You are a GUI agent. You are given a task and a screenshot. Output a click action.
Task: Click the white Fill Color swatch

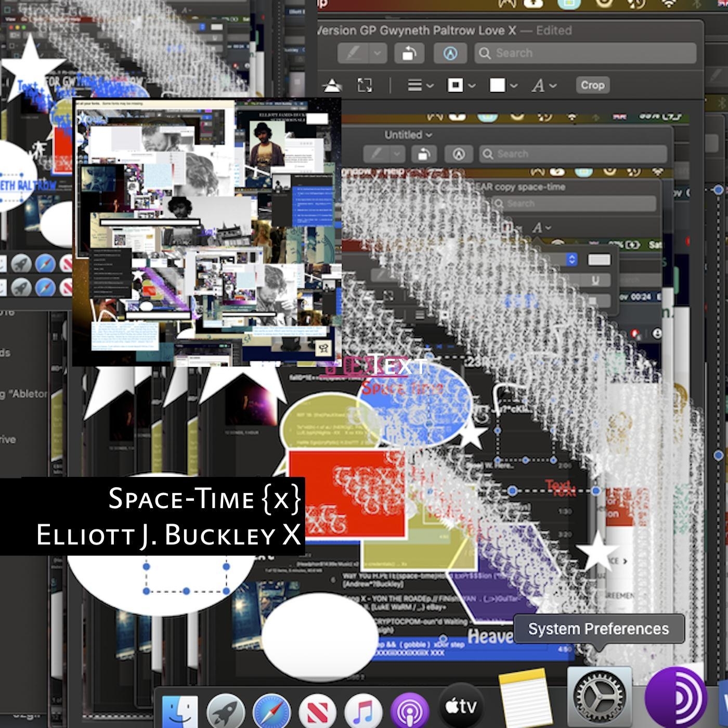point(497,85)
